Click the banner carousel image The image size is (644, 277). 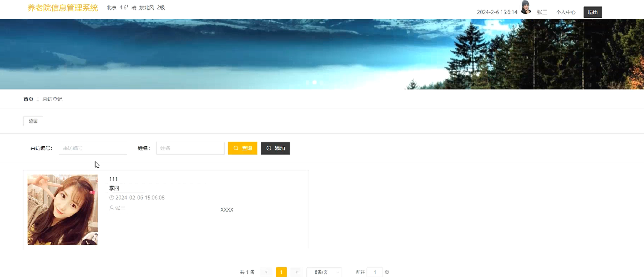[322, 54]
